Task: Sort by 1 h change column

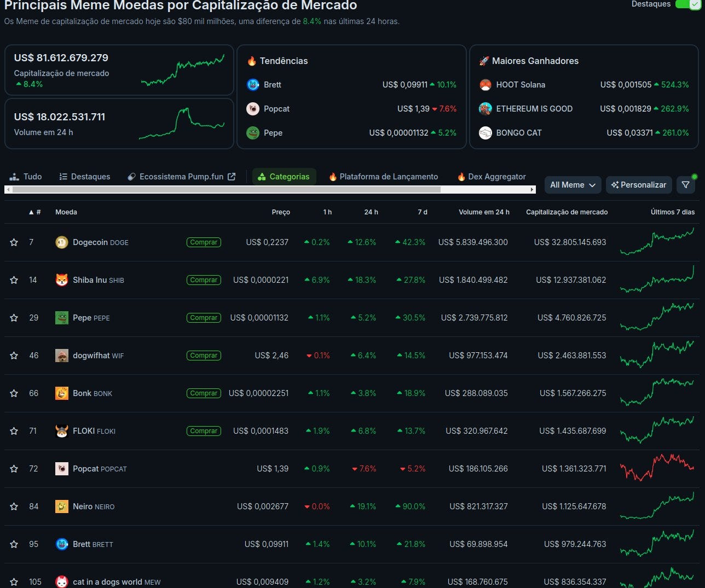Action: [327, 212]
